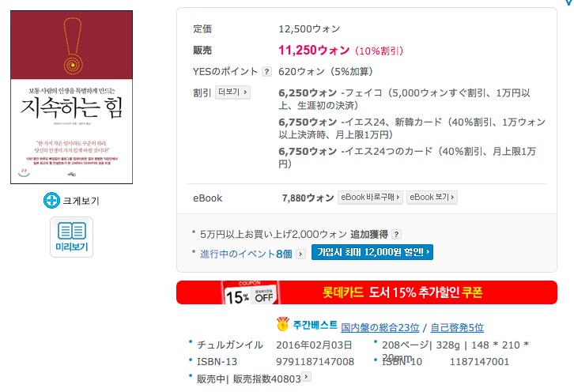Click the question mark next to YESのポイント
Image resolution: width=574 pixels, height=392 pixels.
tap(267, 71)
